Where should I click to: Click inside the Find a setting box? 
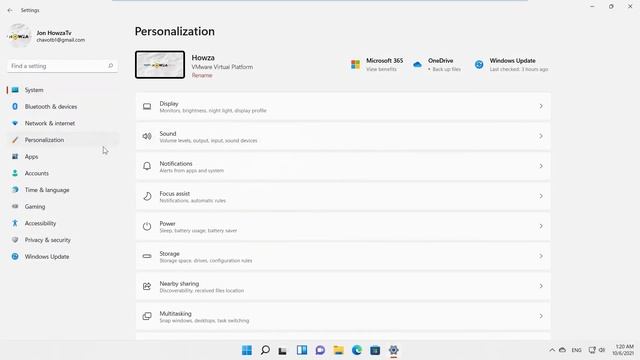tap(62, 66)
